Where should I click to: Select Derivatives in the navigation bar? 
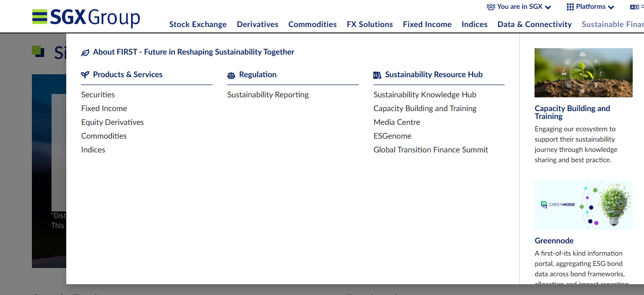(x=257, y=24)
